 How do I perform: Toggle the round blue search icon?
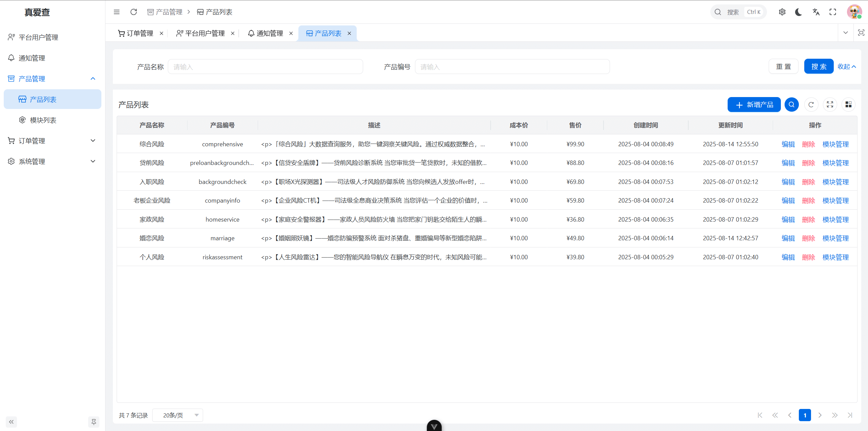click(792, 105)
